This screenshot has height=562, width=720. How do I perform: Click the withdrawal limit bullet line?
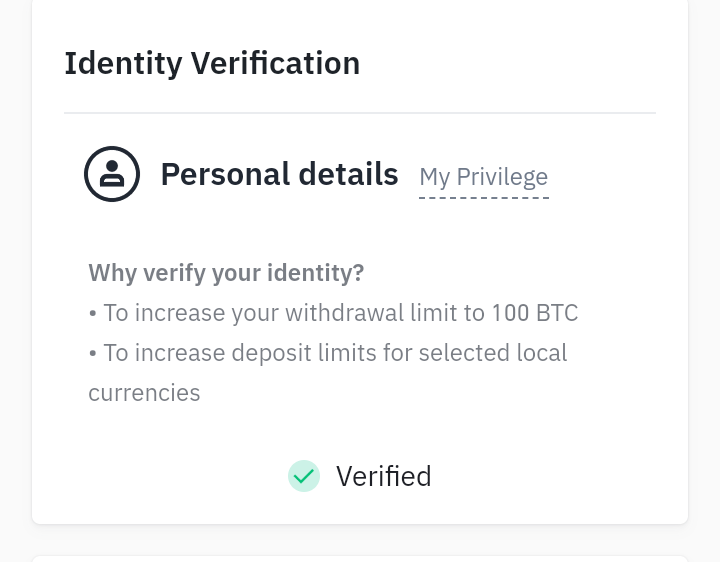pos(333,313)
